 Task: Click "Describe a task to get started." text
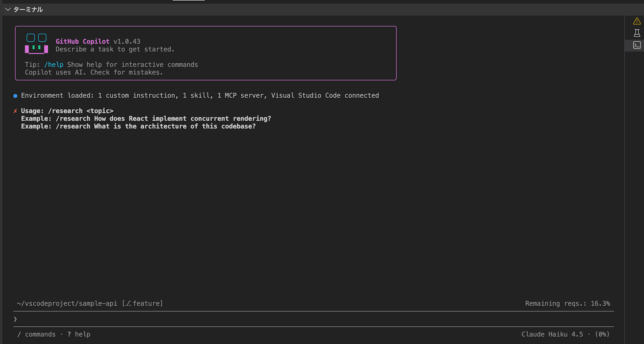click(115, 49)
